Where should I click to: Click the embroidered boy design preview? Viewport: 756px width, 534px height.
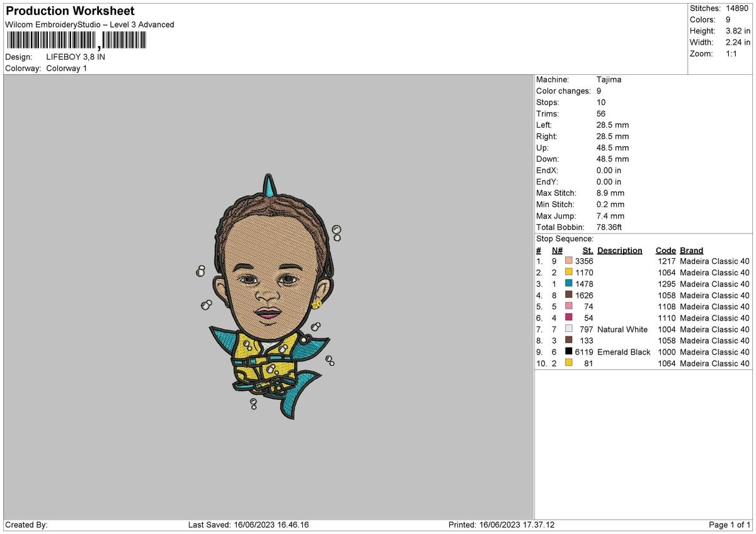269,298
